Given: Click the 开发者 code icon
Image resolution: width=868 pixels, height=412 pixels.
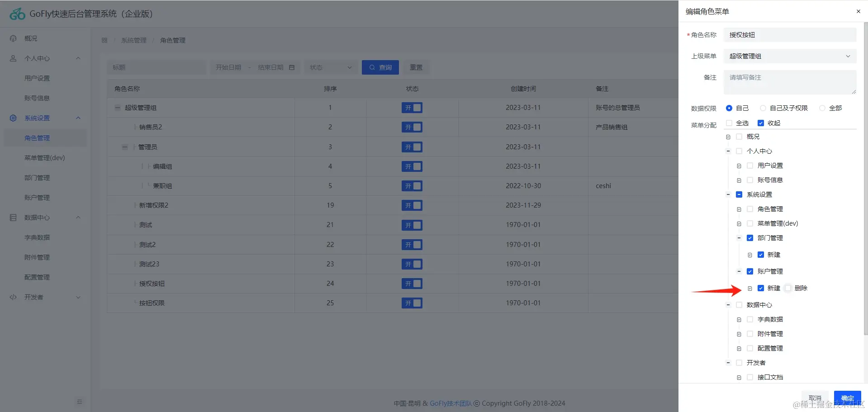Looking at the screenshot, I should click(13, 297).
